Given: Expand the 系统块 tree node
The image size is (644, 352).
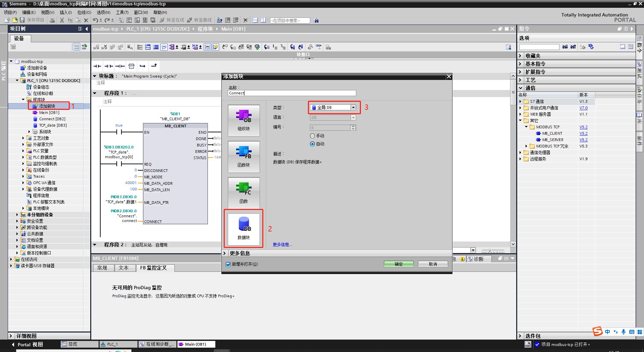Looking at the screenshot, I should pos(29,132).
